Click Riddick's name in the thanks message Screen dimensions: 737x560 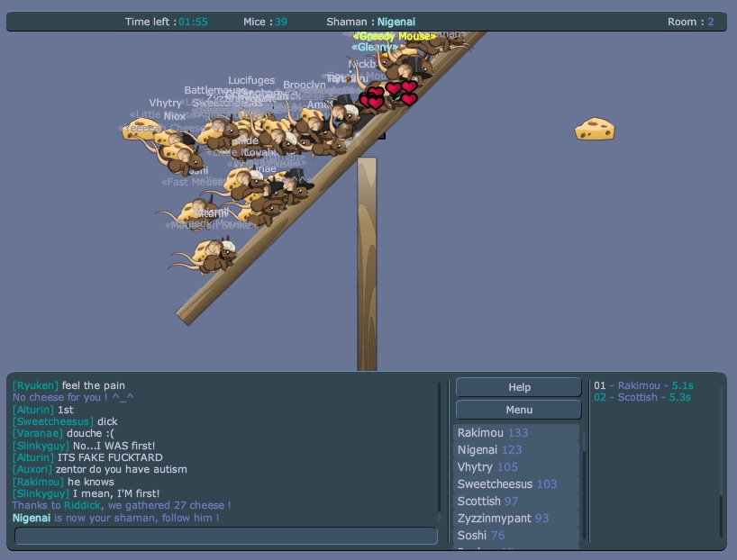[x=82, y=505]
